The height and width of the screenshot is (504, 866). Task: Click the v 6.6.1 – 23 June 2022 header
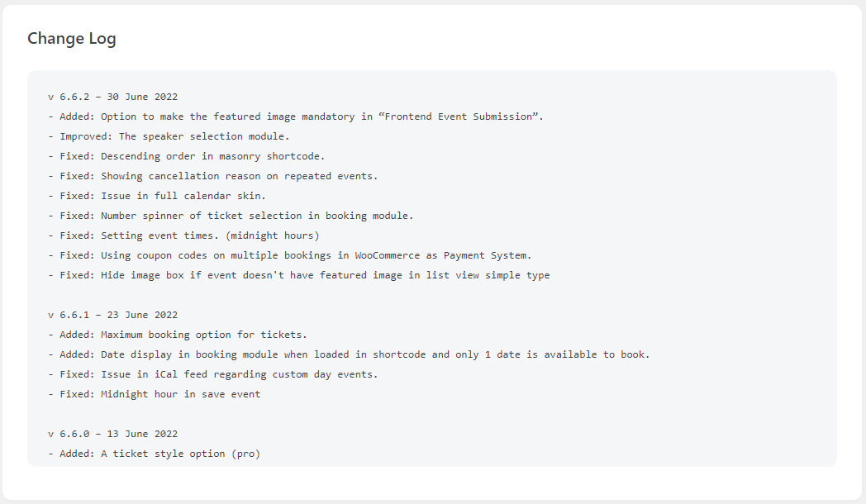tap(113, 316)
